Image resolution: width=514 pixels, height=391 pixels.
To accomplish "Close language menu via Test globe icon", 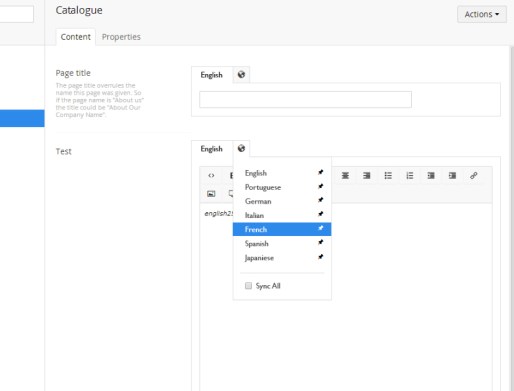I will (241, 148).
